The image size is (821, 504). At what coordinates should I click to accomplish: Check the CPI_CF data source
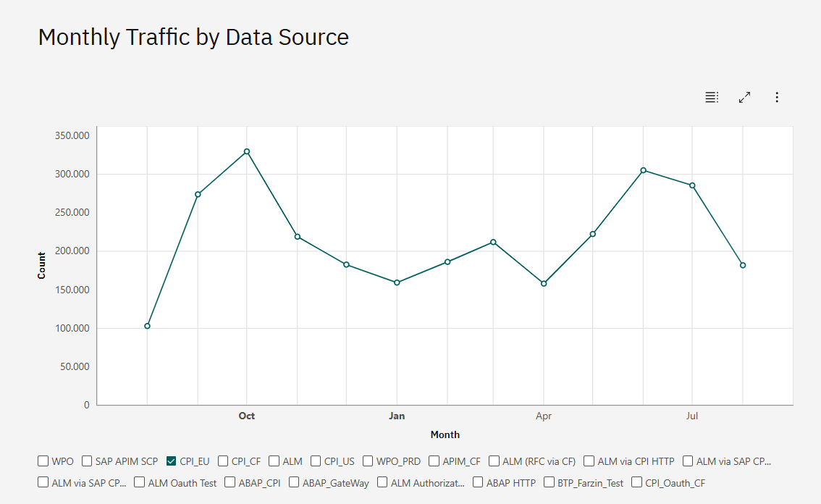coord(223,461)
